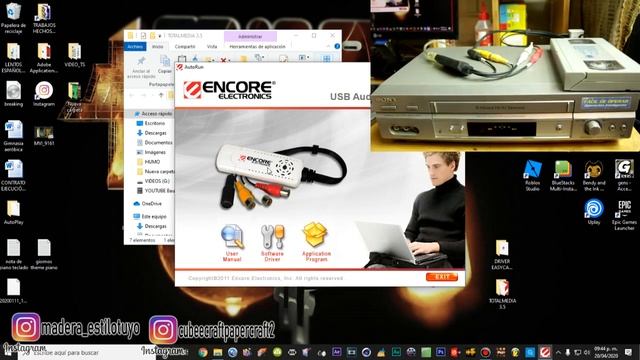Select the Adobe Application desktop folder

44,58
